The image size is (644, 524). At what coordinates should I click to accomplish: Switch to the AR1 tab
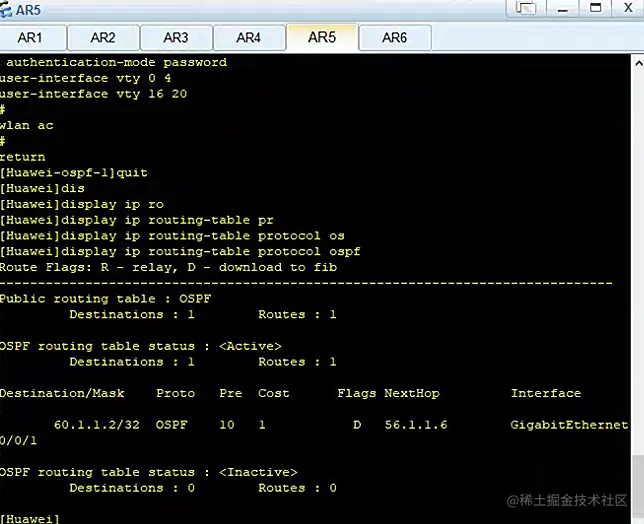point(32,37)
